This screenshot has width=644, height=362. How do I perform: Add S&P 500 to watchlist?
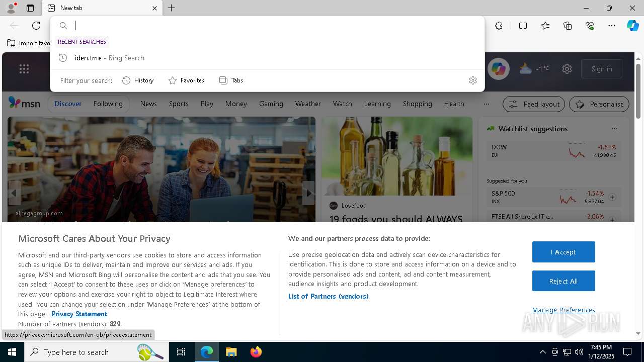pyautogui.click(x=612, y=197)
